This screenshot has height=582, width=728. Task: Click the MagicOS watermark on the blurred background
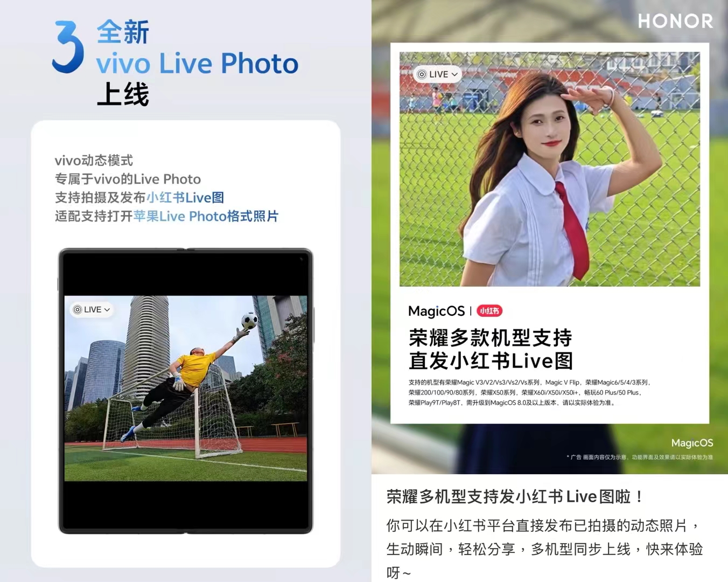pyautogui.click(x=692, y=443)
